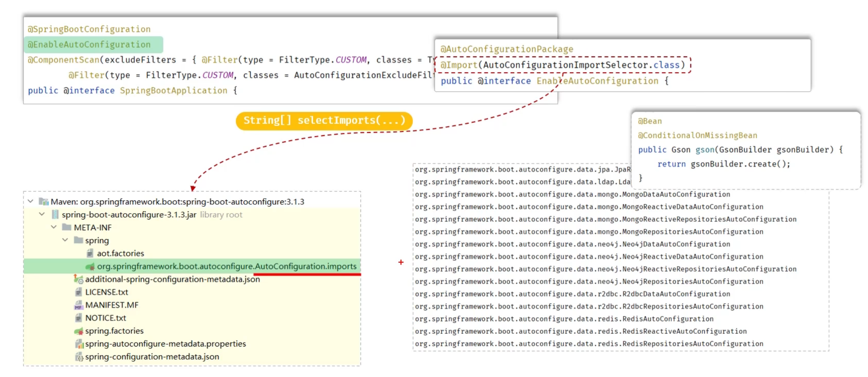Screen dimensions: 868x377
Task: Click the jar archive icon beside spring-boot-autoconfigure-3.1.3.jar
Action: [55, 214]
